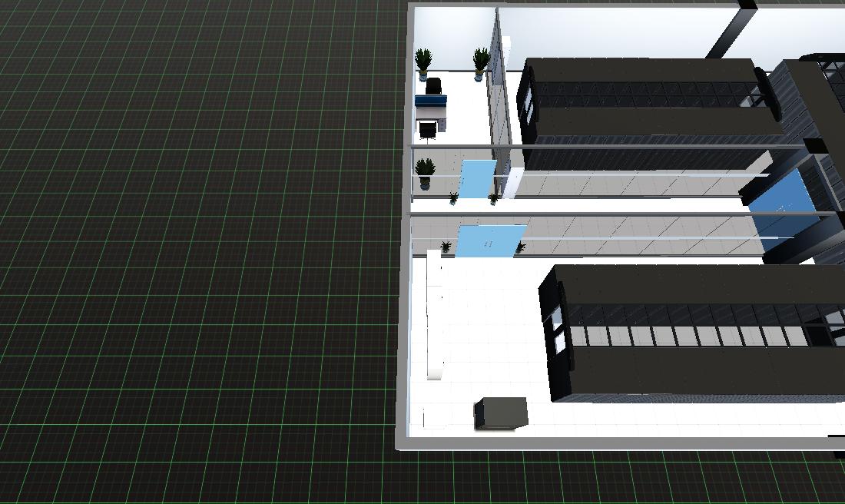
Task: Open the lower light-blue glass door
Action: pos(490,240)
